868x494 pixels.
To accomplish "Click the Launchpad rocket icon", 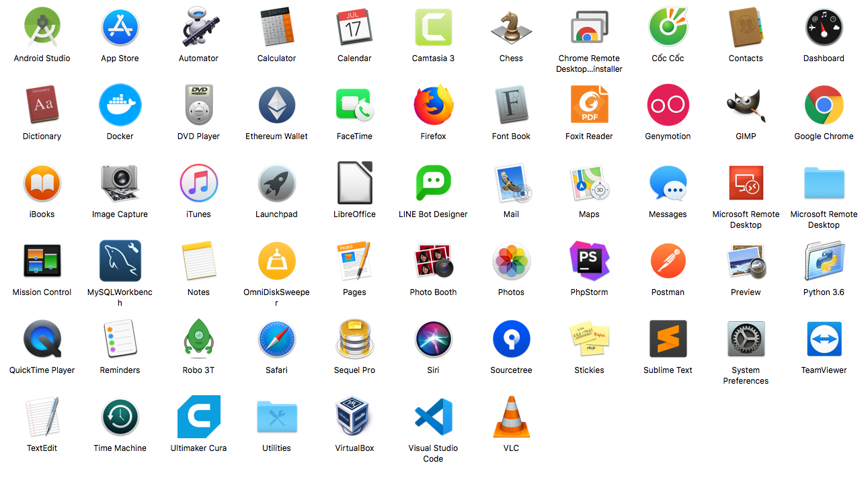I will pyautogui.click(x=276, y=183).
